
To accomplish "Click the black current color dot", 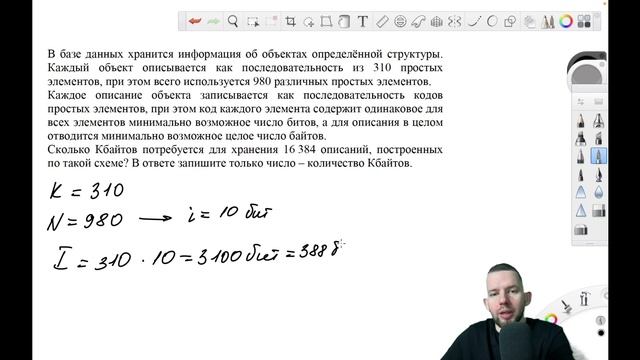I will (x=601, y=333).
